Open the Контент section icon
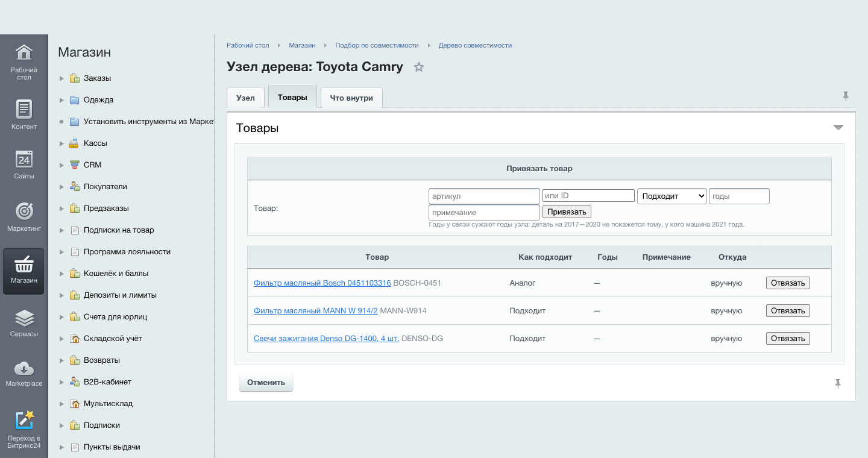 coord(24,109)
